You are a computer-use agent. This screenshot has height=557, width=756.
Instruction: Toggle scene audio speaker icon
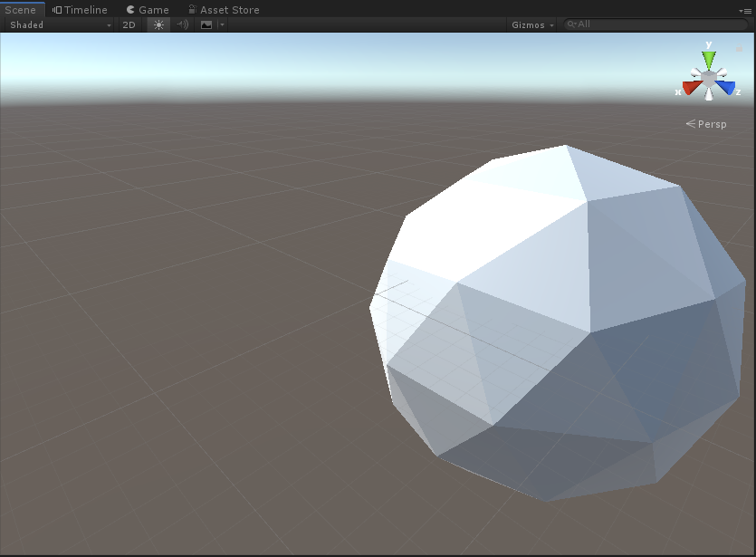point(182,24)
